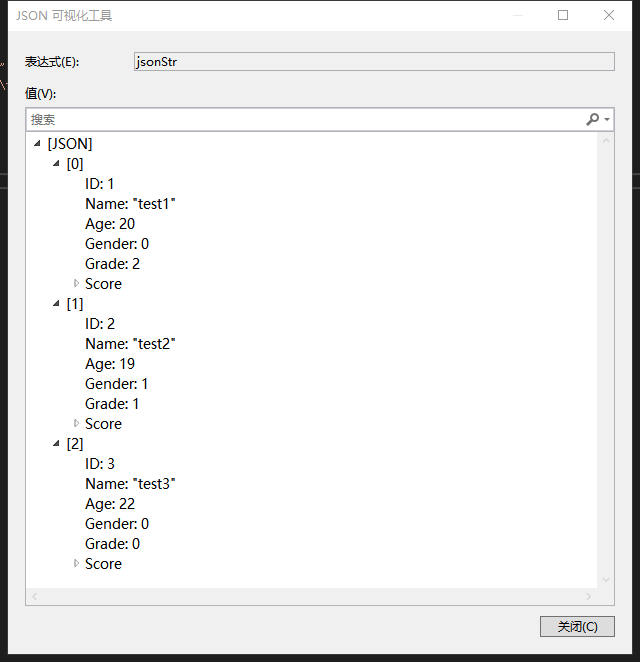Click the search magnifier icon
Viewport: 640px width, 662px height.
592,119
